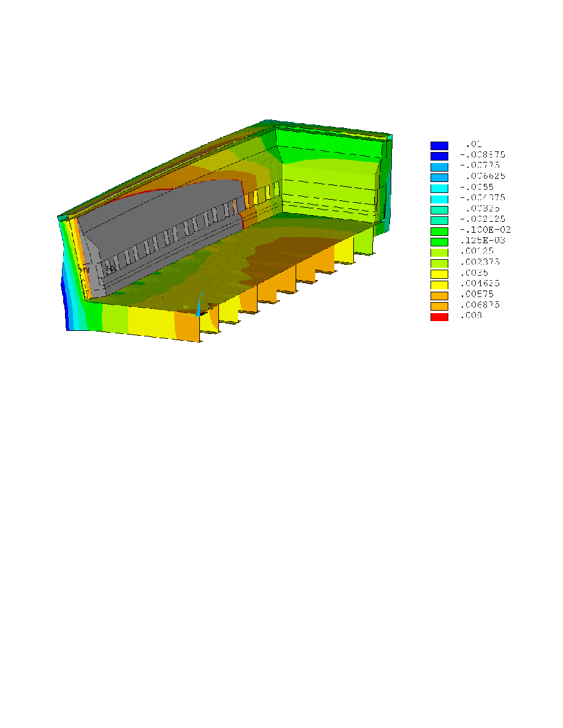The width and height of the screenshot is (563, 728).
Task: Click the top blue swatch beside .01
Action: (439, 146)
